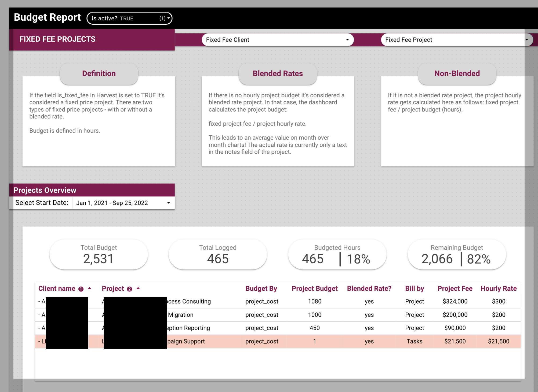
Task: Expand the Select Start Date range picker
Action: click(x=169, y=203)
